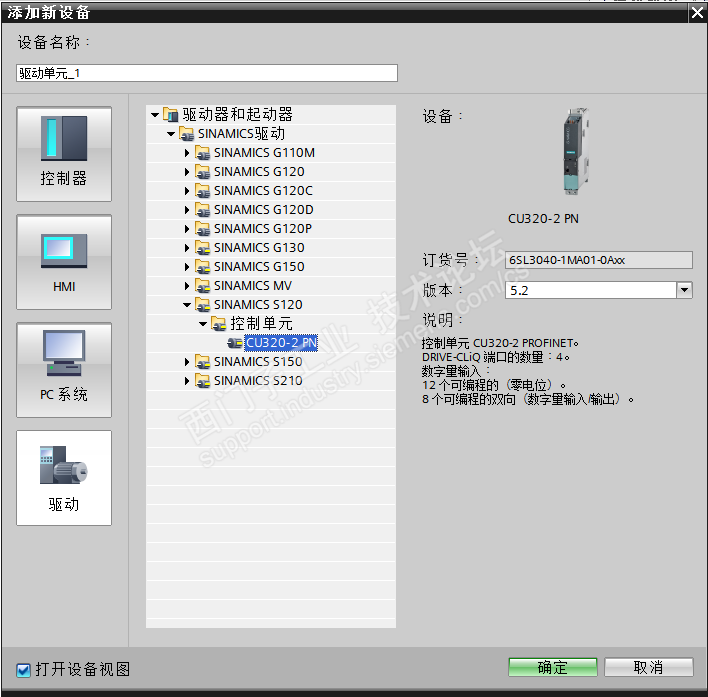Select the SINAMICS G120C tree label
This screenshot has height=697, width=708.
coord(263,191)
